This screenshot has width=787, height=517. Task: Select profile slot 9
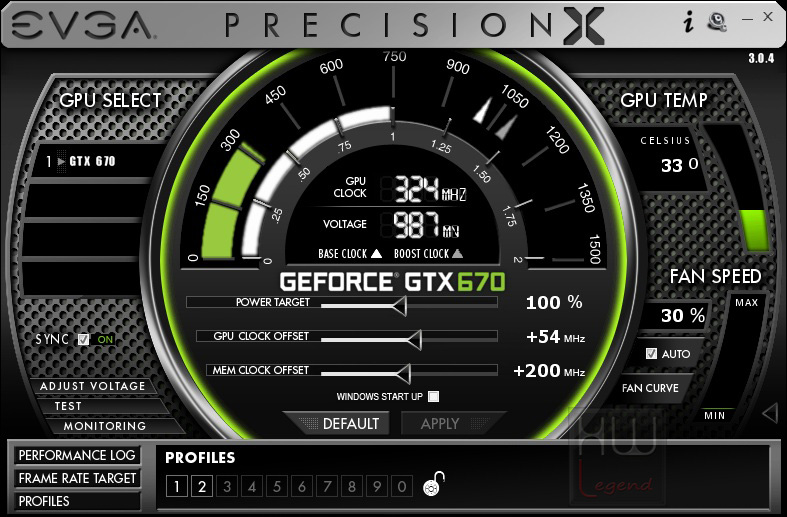[377, 486]
